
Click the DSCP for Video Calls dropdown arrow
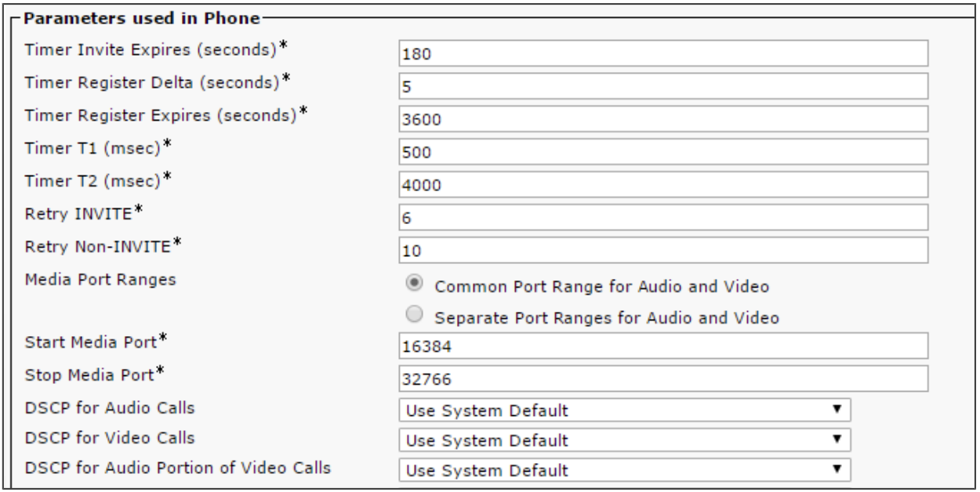(837, 440)
